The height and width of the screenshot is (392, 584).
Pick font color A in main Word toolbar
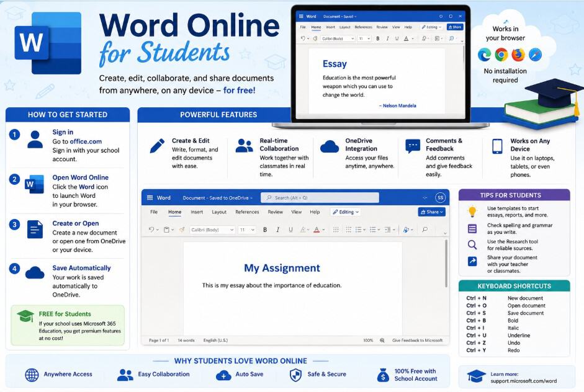coord(317,229)
